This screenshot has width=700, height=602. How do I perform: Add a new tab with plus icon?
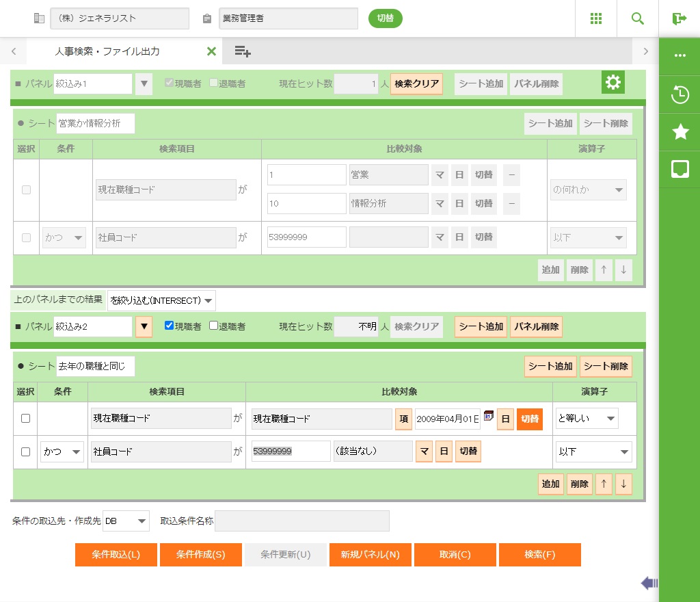point(243,51)
